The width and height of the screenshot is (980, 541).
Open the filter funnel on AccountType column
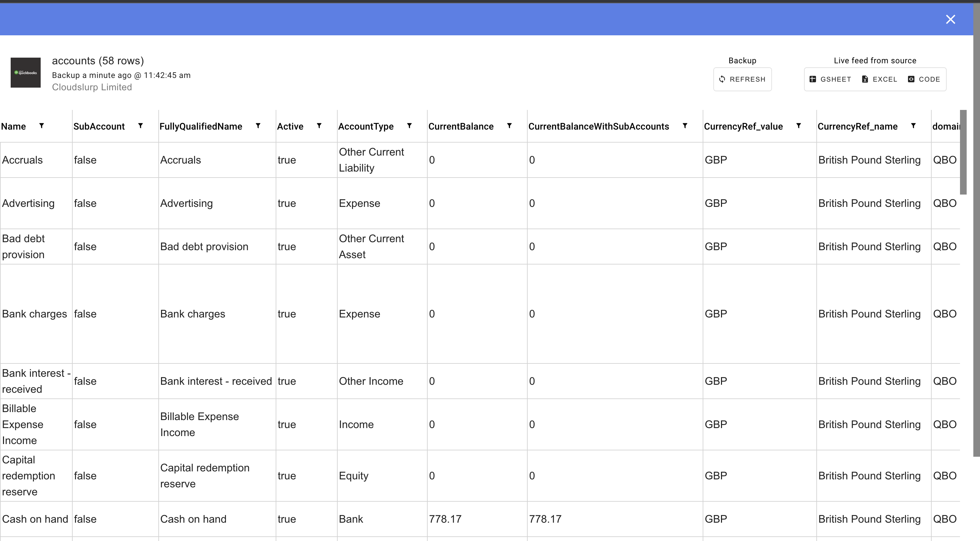tap(410, 126)
